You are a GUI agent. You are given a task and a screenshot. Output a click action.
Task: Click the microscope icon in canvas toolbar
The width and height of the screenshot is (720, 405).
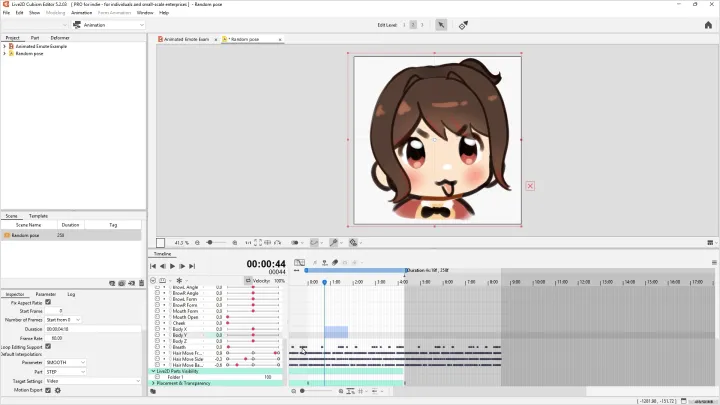point(333,242)
